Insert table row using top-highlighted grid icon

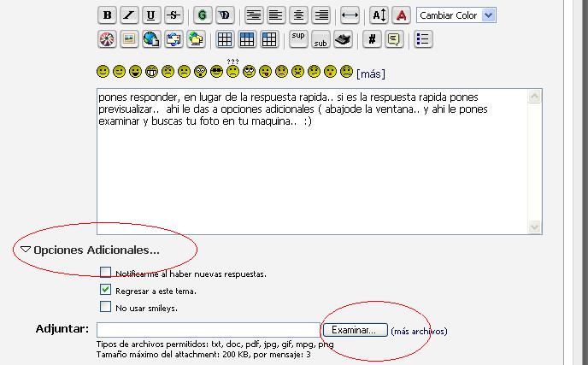(x=247, y=39)
